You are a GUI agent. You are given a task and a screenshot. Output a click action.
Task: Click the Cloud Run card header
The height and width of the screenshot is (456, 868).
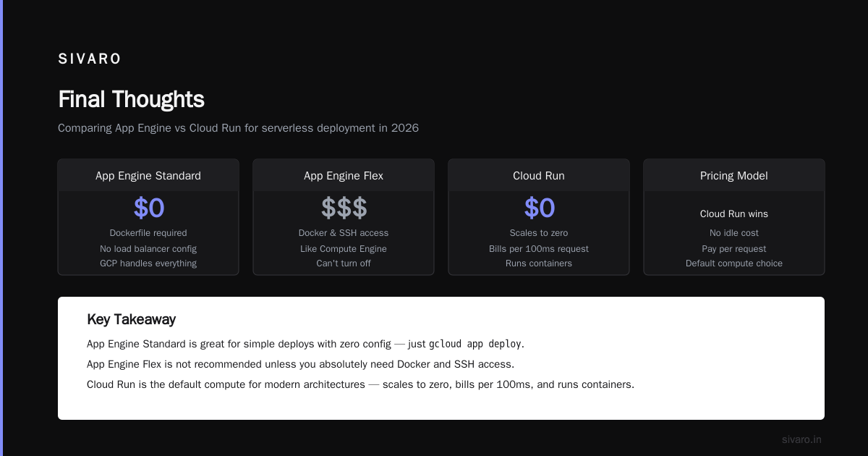(x=539, y=176)
